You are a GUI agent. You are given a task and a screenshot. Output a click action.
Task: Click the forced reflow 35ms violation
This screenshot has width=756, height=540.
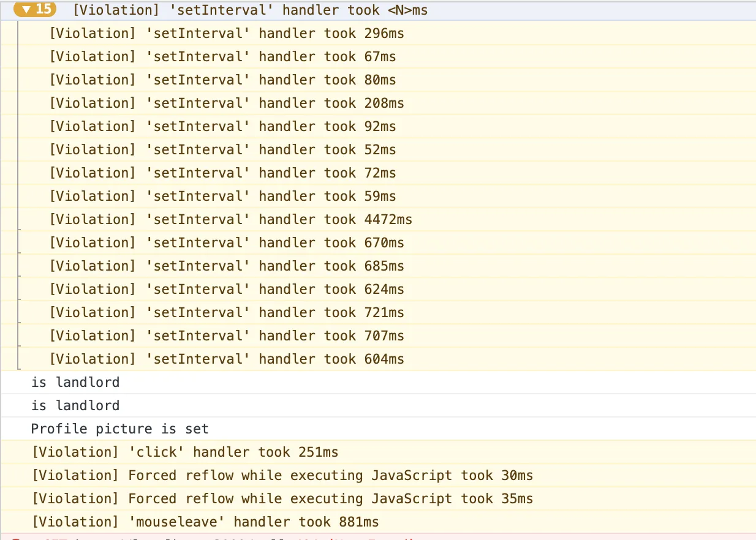pos(282,499)
